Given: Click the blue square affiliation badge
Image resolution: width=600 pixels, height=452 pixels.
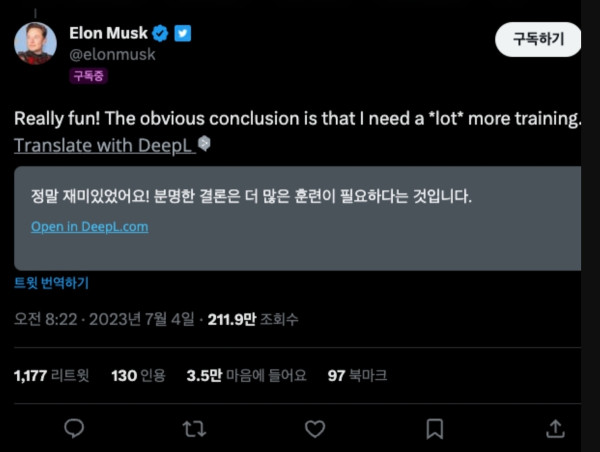Looking at the screenshot, I should coord(183,33).
